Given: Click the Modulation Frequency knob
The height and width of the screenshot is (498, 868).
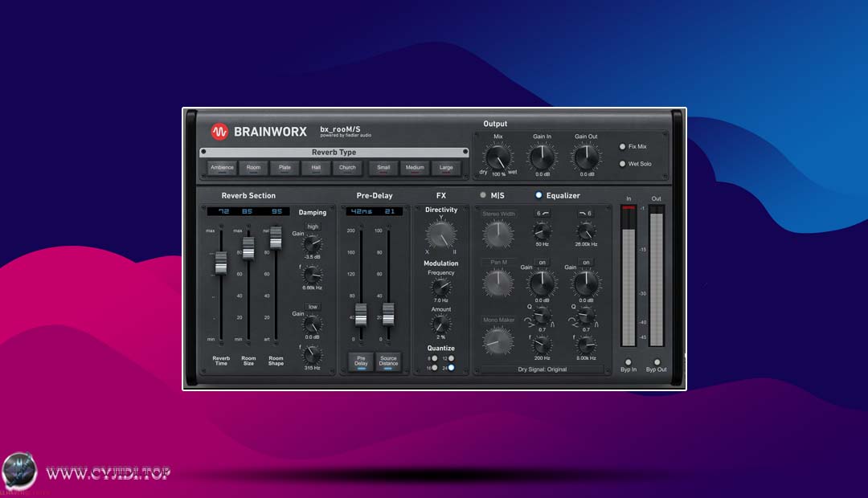Looking at the screenshot, I should [x=441, y=288].
